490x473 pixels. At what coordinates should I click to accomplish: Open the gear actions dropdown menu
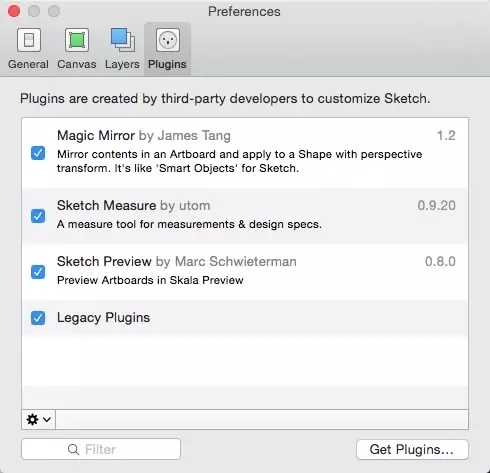(x=39, y=419)
